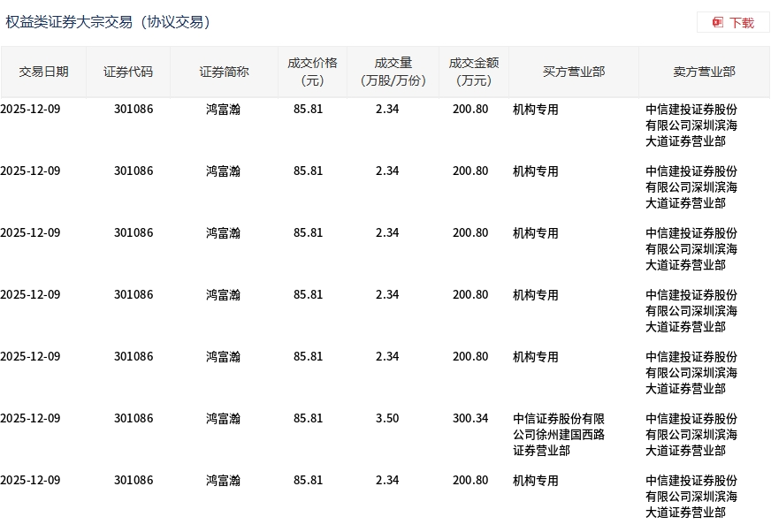Viewport: 771px width, 532px height.
Task: Click buyer 中信证券股份有限公司徐州建国西路证券营业部
Action: click(559, 435)
